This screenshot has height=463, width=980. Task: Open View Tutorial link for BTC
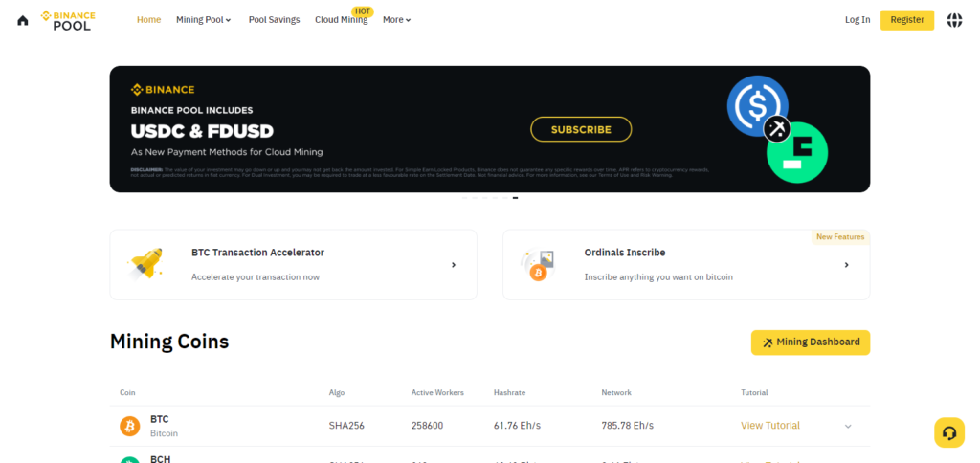coord(770,426)
